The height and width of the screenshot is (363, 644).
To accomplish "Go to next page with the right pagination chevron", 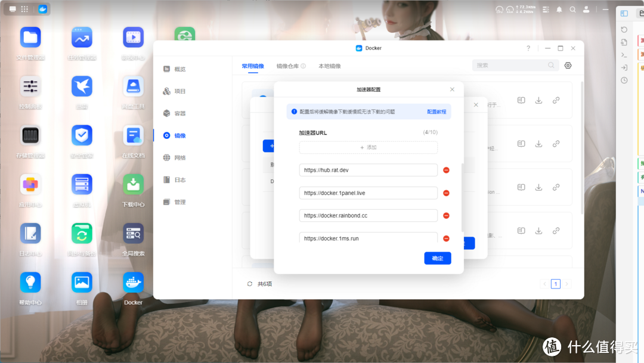I will pos(566,284).
